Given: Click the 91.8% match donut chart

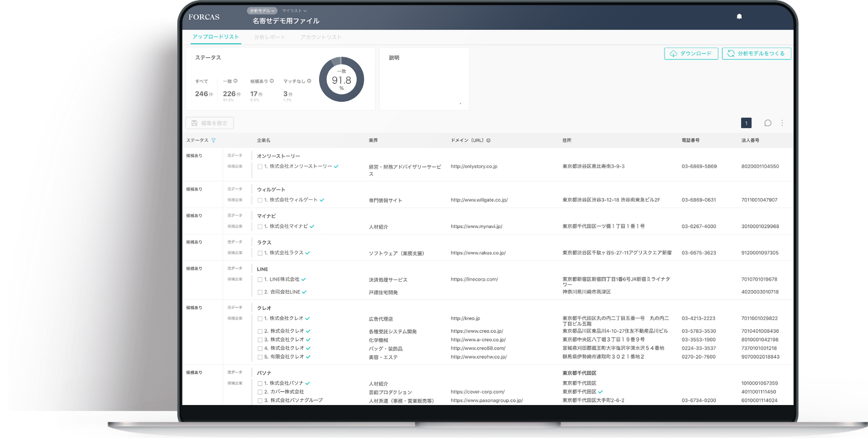Looking at the screenshot, I should click(x=341, y=80).
